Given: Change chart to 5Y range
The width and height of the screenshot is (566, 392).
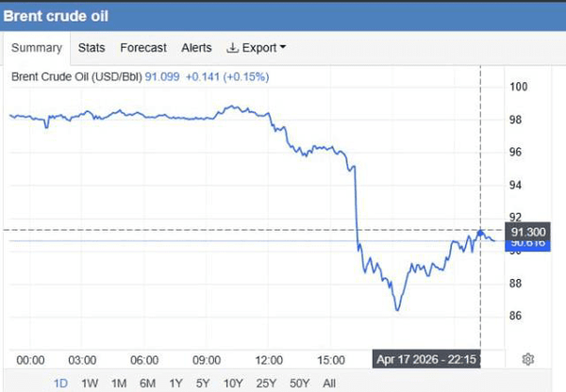Looking at the screenshot, I should (x=202, y=384).
